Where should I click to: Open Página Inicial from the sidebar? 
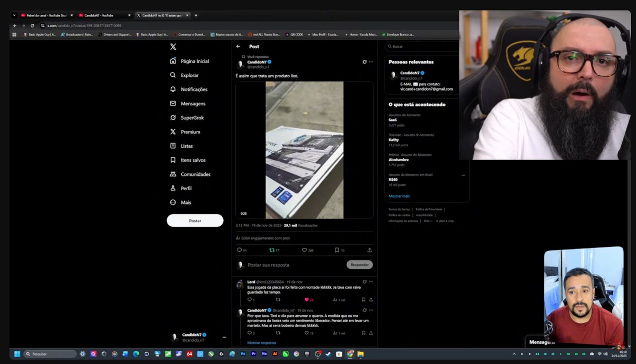coord(190,61)
